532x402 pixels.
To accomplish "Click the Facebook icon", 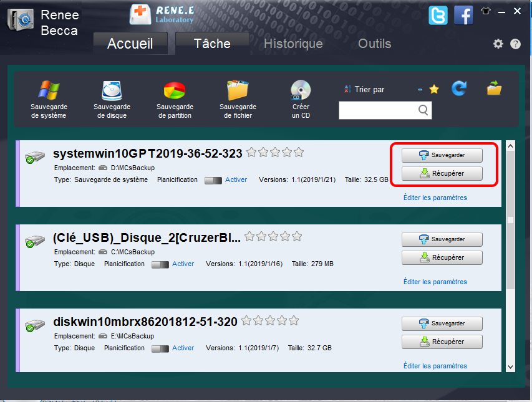I will 463,16.
